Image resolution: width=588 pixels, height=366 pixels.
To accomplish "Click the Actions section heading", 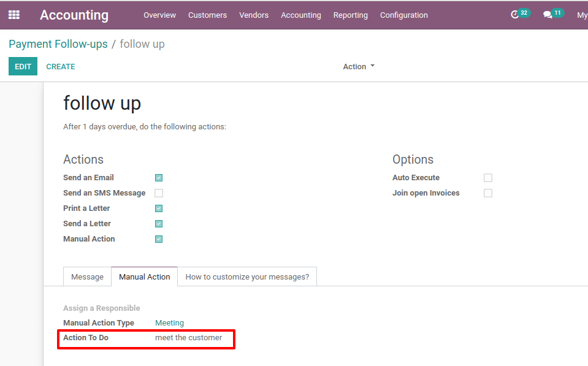I will pyautogui.click(x=83, y=159).
